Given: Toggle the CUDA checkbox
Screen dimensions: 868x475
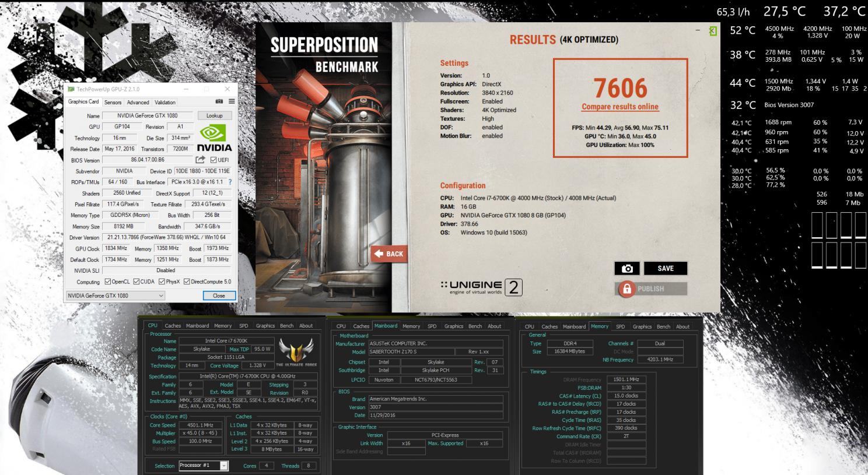Looking at the screenshot, I should point(136,282).
